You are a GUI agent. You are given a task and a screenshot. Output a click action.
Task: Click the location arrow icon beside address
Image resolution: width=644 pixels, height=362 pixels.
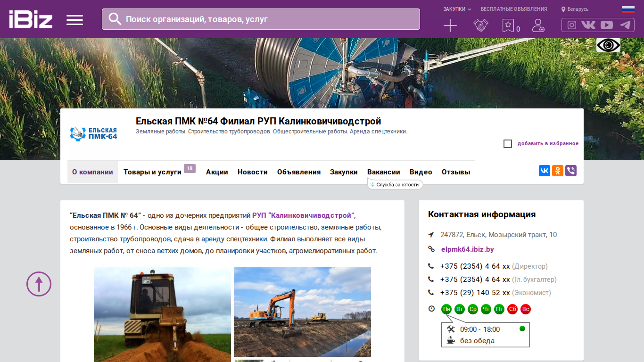pyautogui.click(x=431, y=235)
